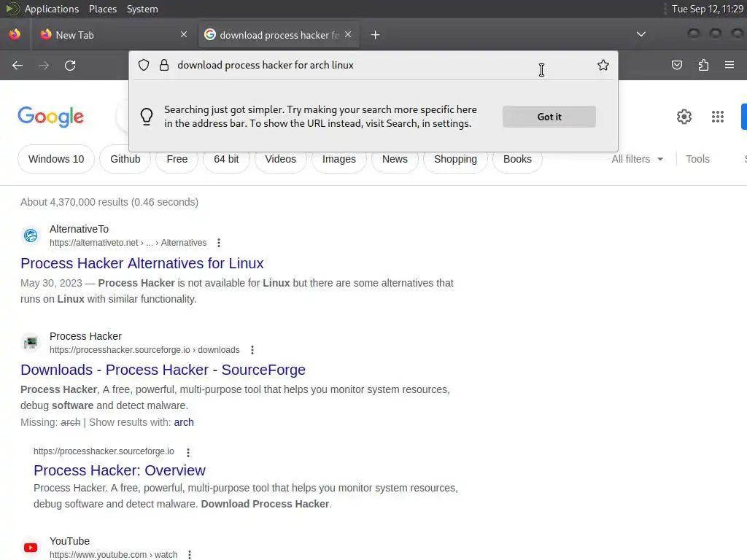This screenshot has height=560, width=747.
Task: Open the Pocket save icon
Action: pyautogui.click(x=676, y=65)
